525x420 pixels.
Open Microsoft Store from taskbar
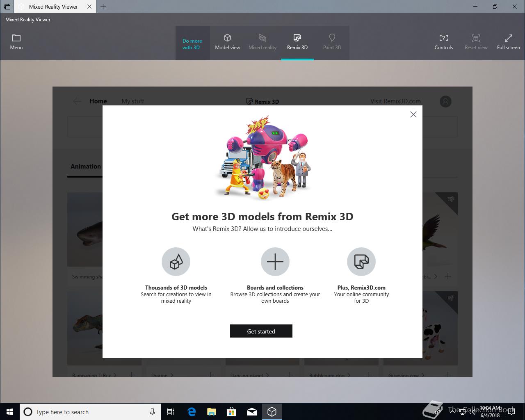click(232, 412)
